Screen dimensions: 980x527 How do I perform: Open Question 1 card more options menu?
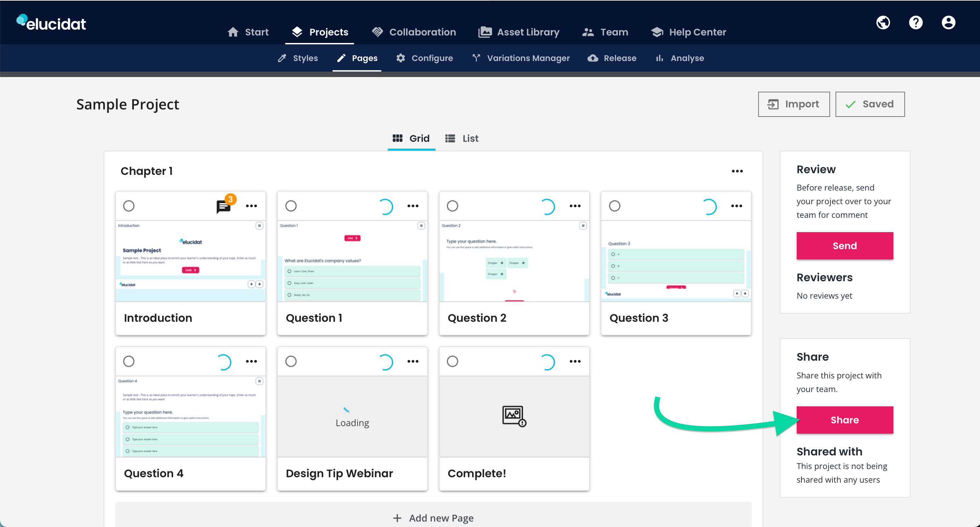point(413,206)
